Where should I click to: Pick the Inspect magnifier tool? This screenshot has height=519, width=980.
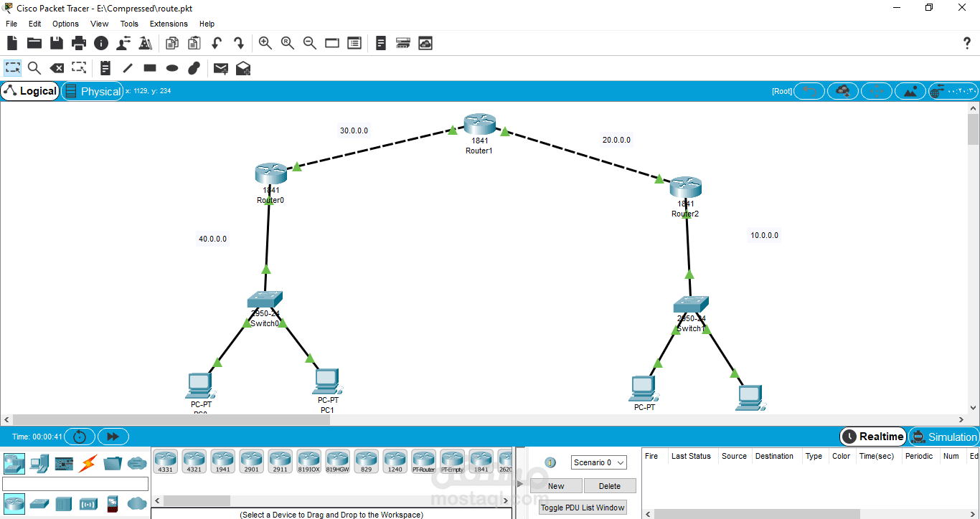click(x=34, y=68)
